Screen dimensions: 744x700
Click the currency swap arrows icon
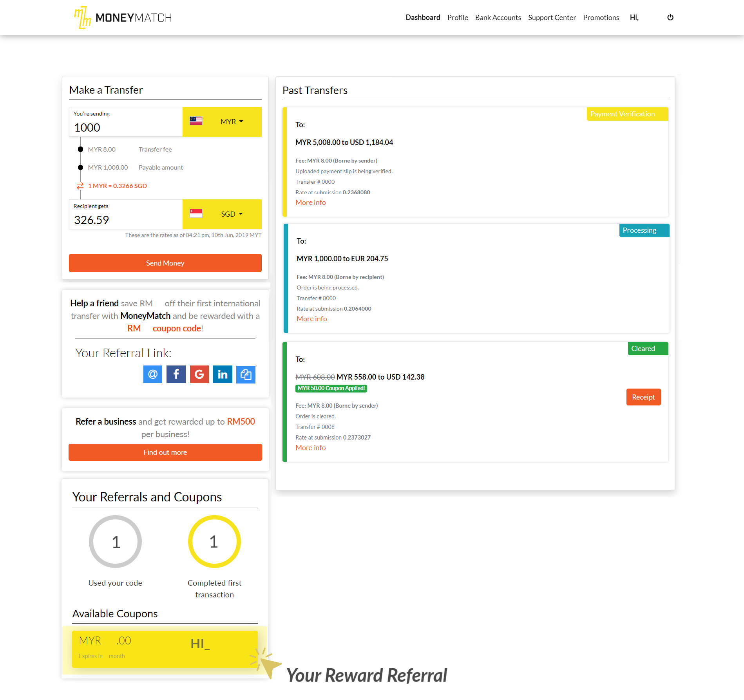coord(80,186)
